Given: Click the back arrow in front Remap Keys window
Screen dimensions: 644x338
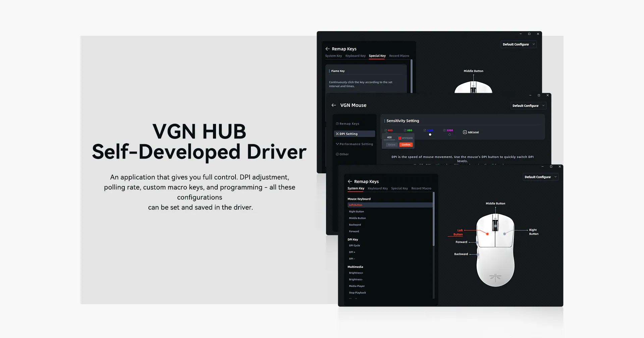Looking at the screenshot, I should [350, 181].
